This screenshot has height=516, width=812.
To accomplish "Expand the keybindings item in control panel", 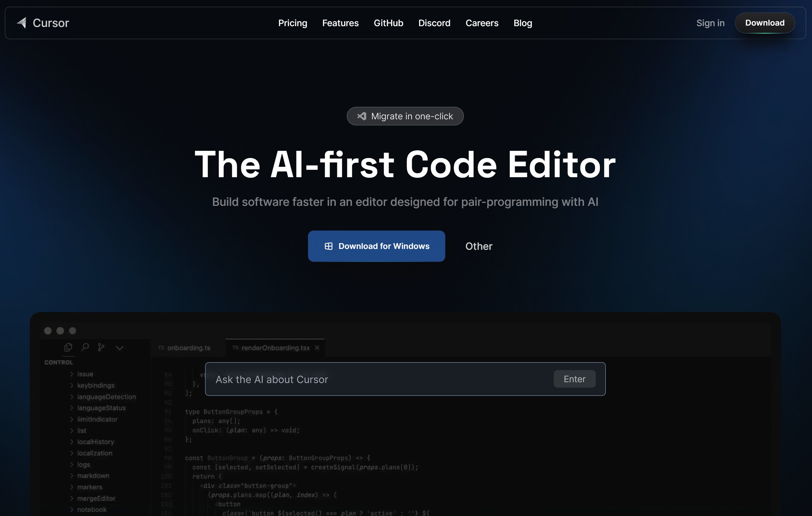I will [71, 385].
